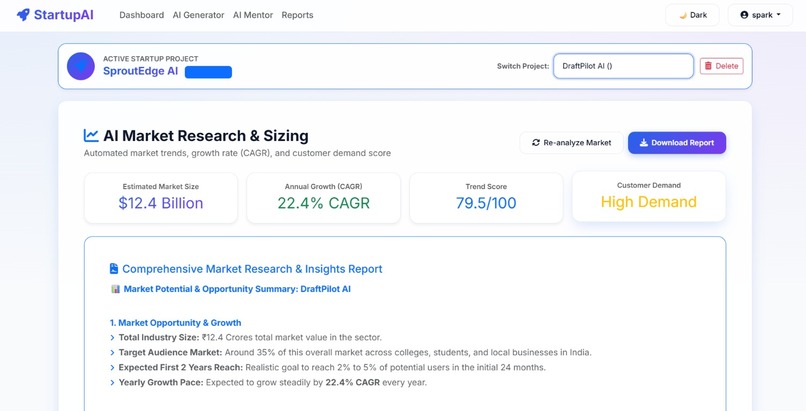Click Market Potential & Opportunity Summary: DraftPilot AI

pyautogui.click(x=237, y=289)
